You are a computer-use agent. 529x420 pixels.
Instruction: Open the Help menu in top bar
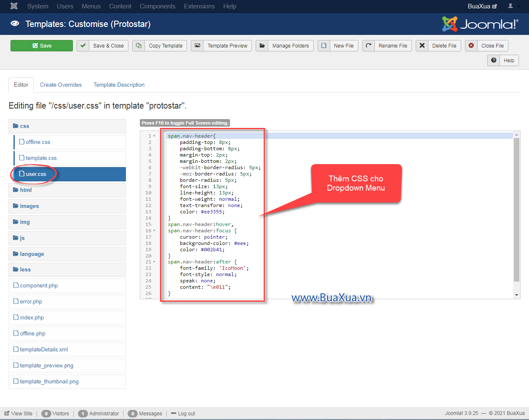click(x=230, y=6)
